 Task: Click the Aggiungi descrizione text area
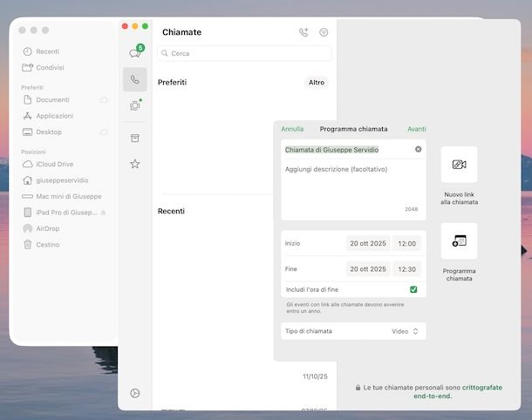coord(353,187)
